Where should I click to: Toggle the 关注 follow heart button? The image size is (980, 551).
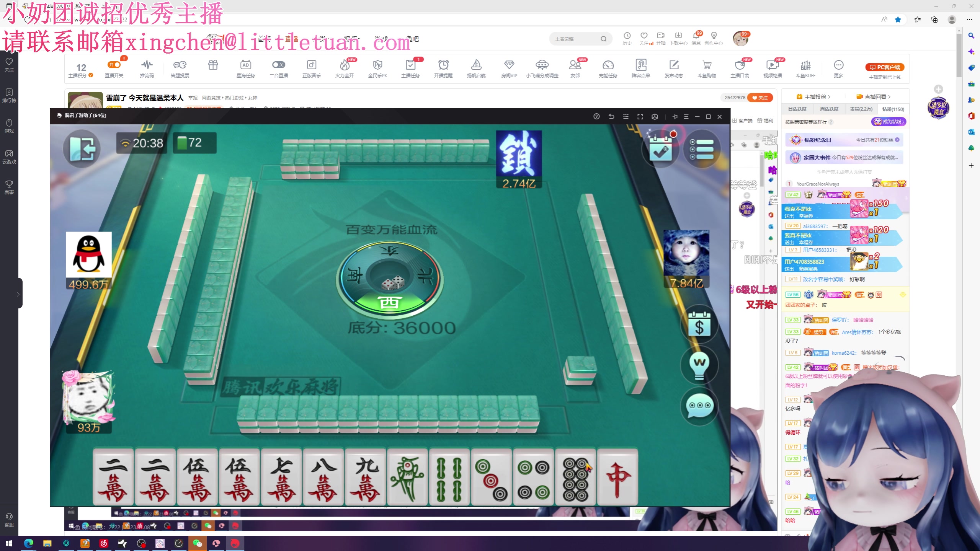click(760, 98)
